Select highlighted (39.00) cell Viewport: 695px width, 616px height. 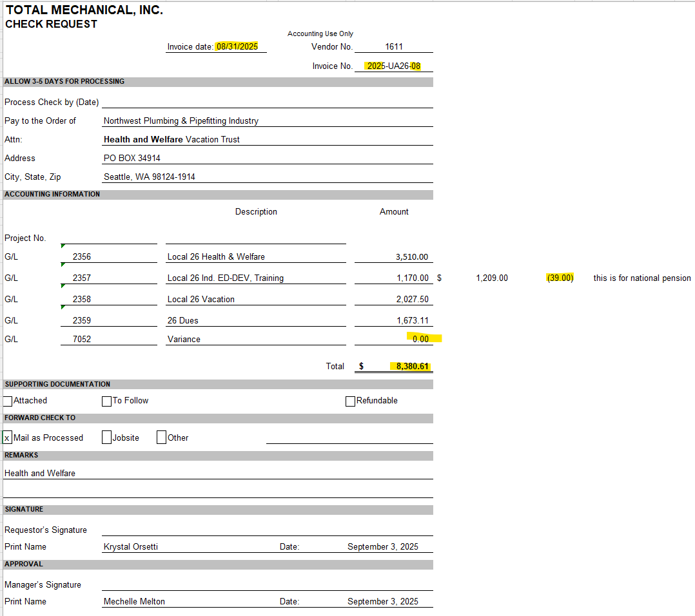click(x=560, y=278)
